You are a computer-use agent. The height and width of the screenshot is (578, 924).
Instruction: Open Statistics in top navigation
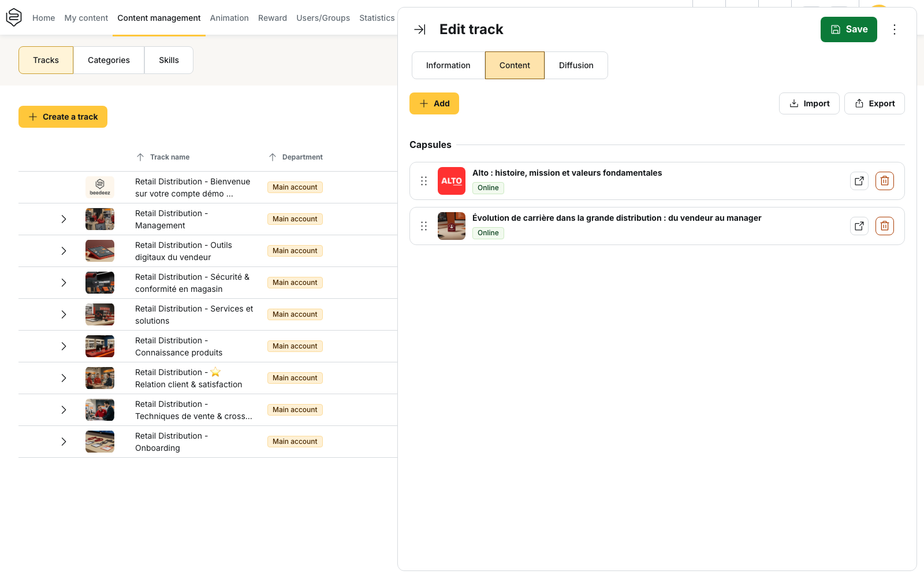[x=377, y=18]
